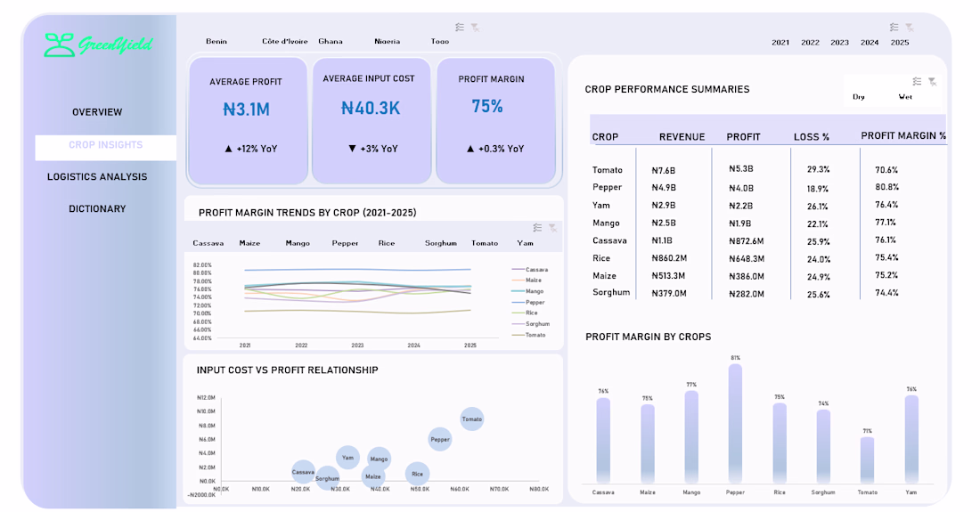Enable multi-select on the Dry/Wet season slicer

click(x=917, y=82)
